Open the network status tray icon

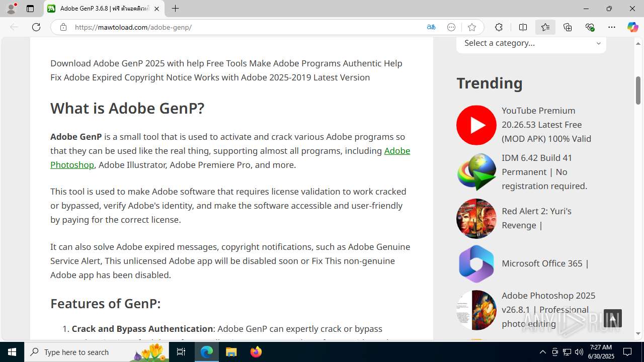[567, 352]
